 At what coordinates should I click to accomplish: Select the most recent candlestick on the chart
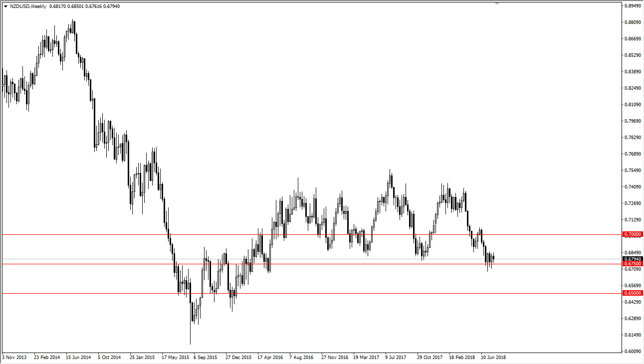click(x=494, y=257)
